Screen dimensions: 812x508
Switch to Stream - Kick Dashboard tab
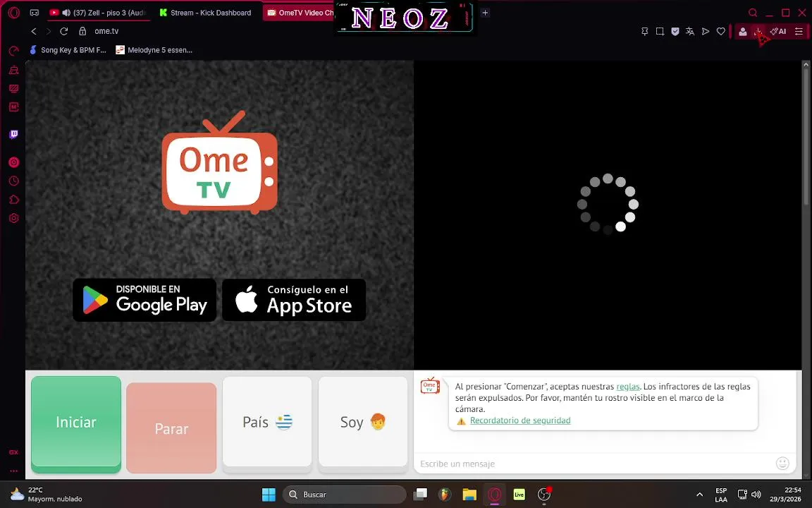coord(206,13)
